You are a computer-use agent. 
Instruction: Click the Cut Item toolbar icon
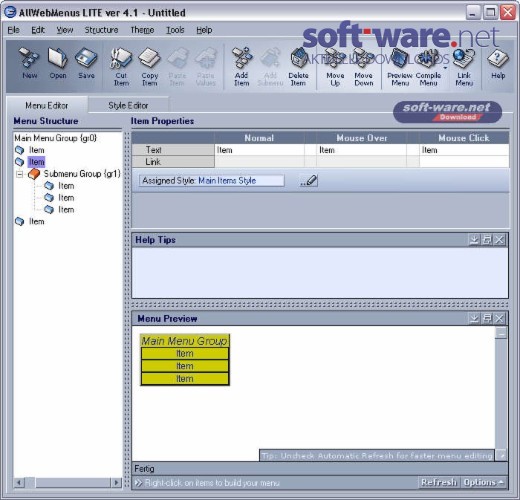[x=121, y=67]
